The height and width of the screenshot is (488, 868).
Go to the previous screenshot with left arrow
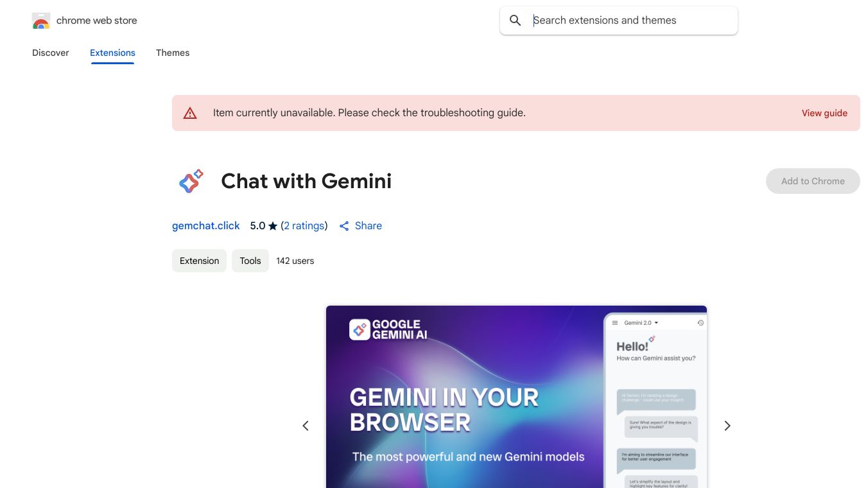click(x=306, y=426)
